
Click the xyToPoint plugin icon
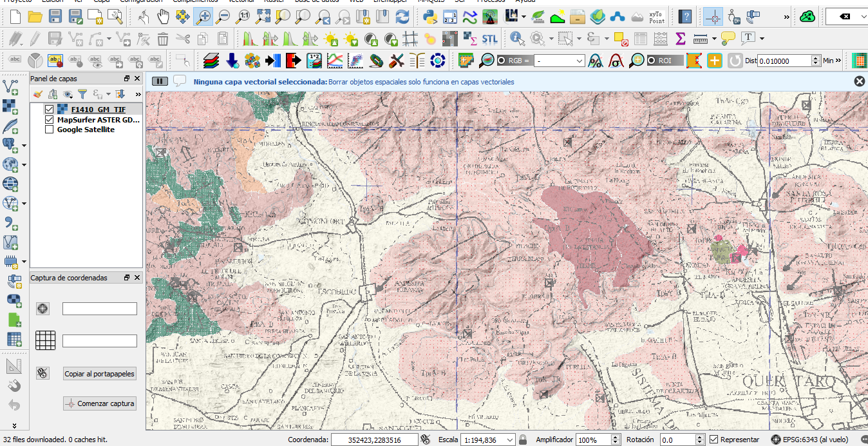point(656,17)
